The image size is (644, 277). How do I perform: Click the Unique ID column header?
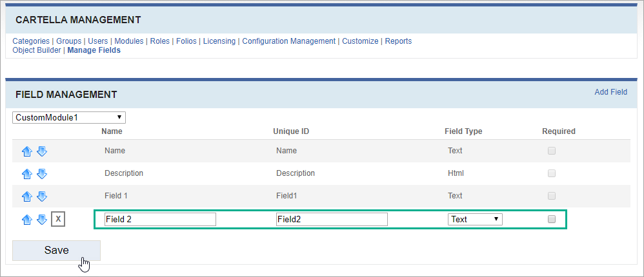click(x=291, y=131)
